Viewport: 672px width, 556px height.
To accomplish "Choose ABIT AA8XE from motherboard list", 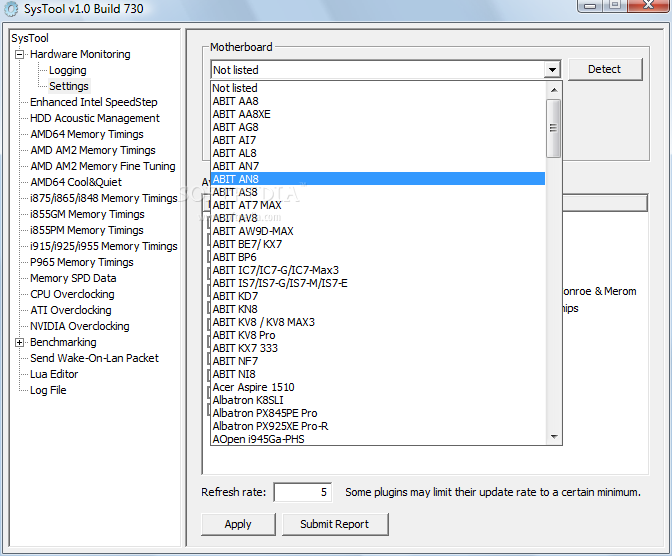I will coord(378,114).
